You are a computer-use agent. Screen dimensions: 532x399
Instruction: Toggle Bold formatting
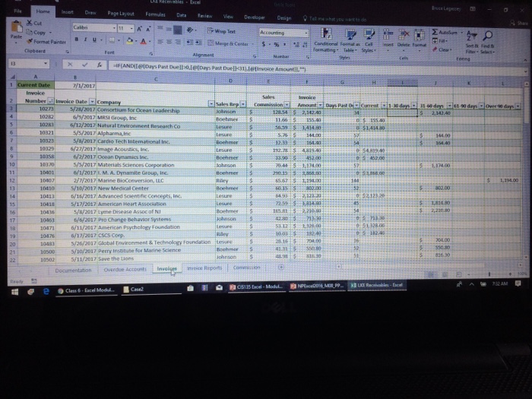coord(76,40)
